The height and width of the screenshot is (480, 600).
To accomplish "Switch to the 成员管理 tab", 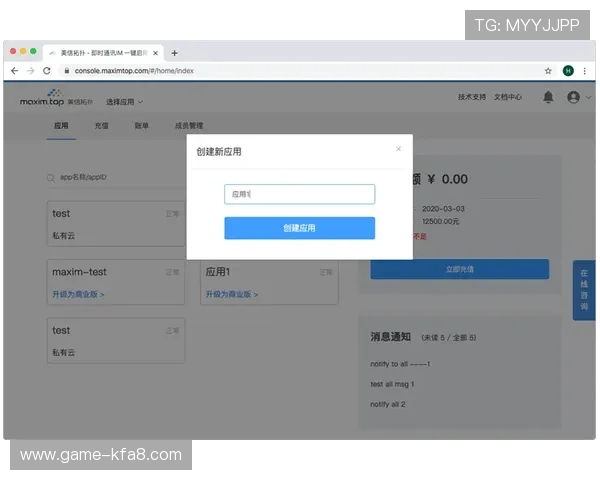I will click(x=189, y=126).
